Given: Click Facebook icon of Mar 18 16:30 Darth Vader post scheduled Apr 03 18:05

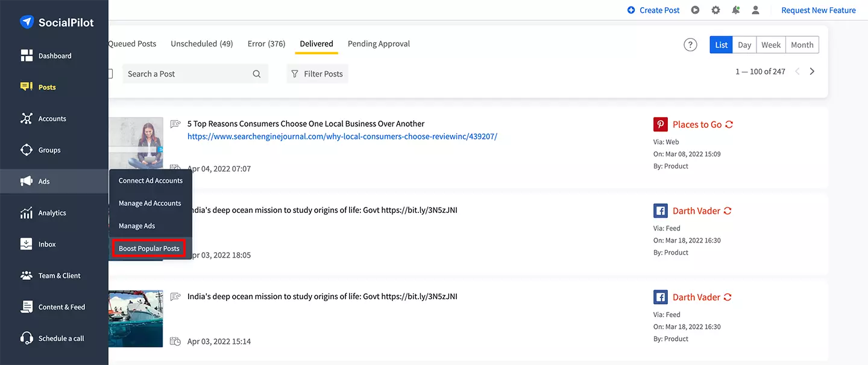Looking at the screenshot, I should click(661, 211).
